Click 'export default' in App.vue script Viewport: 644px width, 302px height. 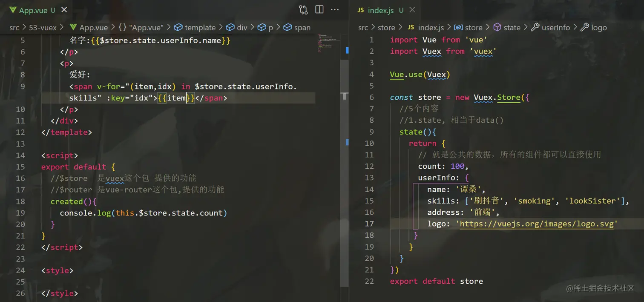tap(74, 167)
